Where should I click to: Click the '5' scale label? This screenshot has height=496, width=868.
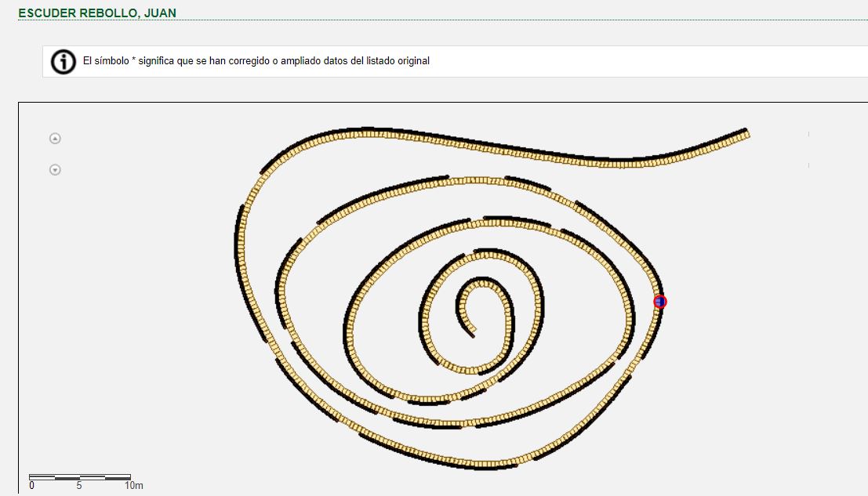79,486
